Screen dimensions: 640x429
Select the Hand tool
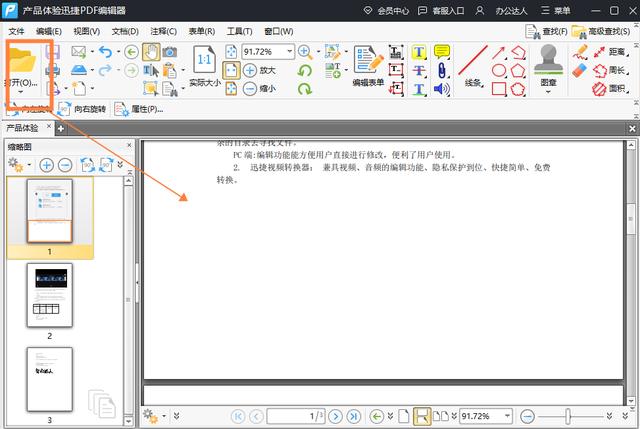(151, 52)
